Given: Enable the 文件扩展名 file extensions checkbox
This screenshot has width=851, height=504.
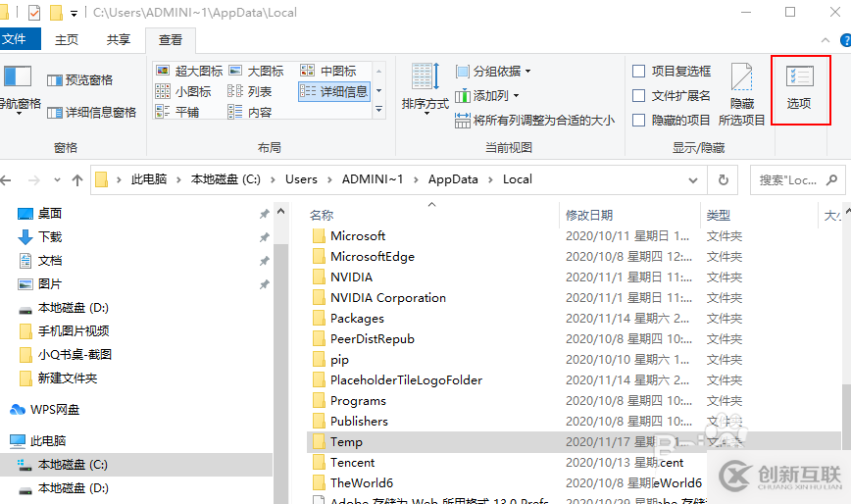Looking at the screenshot, I should pos(639,95).
